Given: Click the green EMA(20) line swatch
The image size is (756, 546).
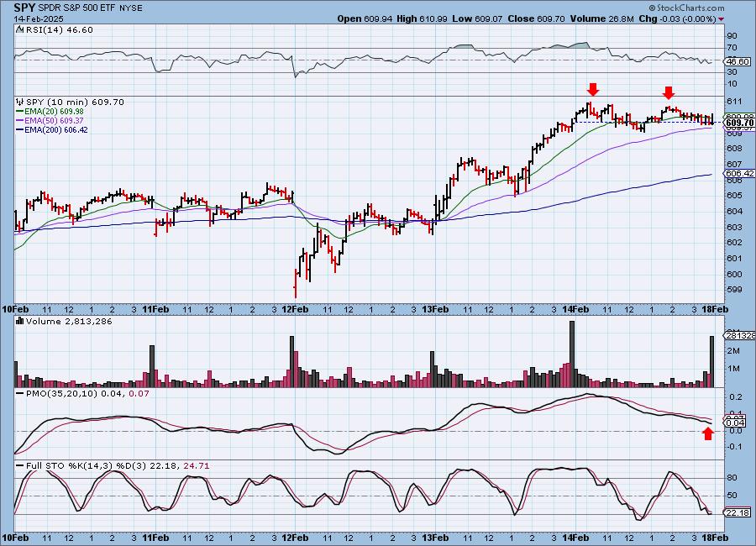Looking at the screenshot, I should tap(20, 112).
